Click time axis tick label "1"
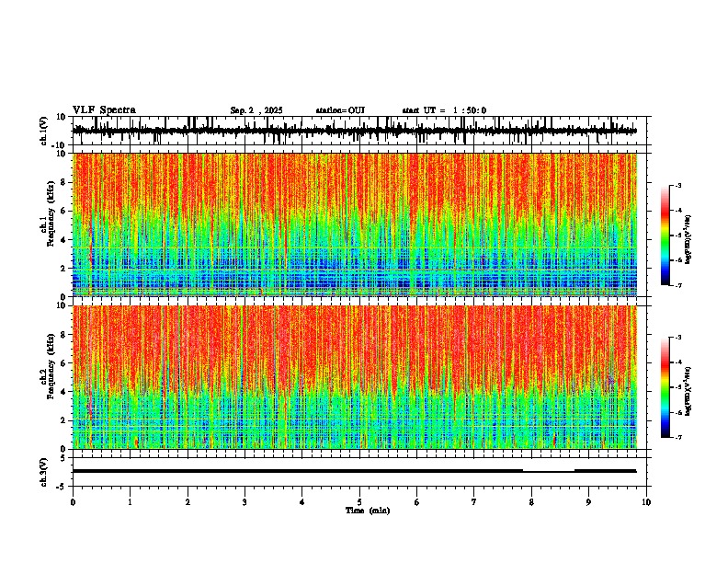Screen dimensions: 728x563 (130, 502)
